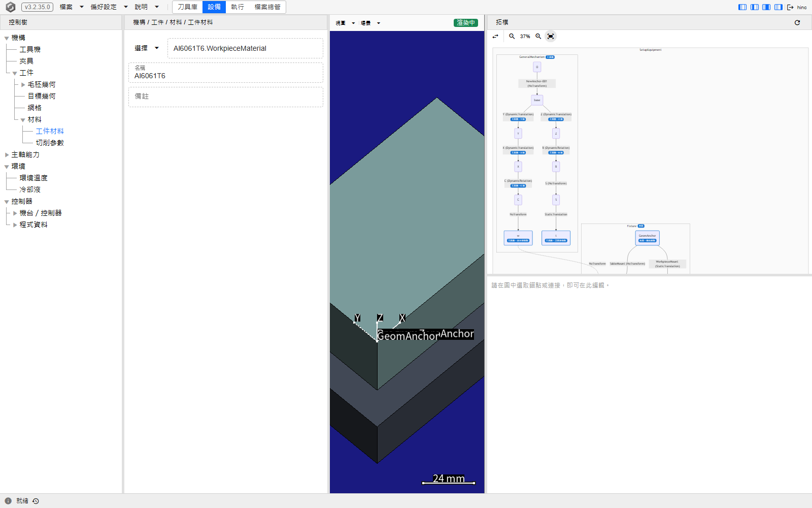Select 工具機 in the tree

click(30, 49)
